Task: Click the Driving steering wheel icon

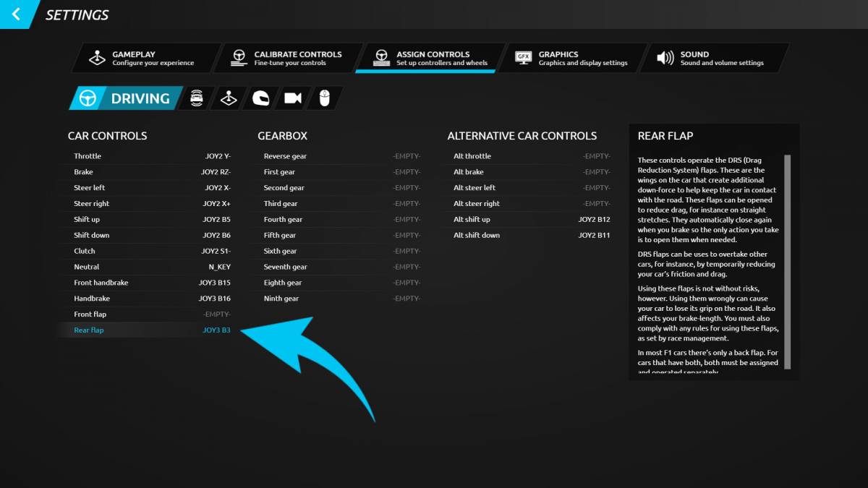Action: (88, 98)
